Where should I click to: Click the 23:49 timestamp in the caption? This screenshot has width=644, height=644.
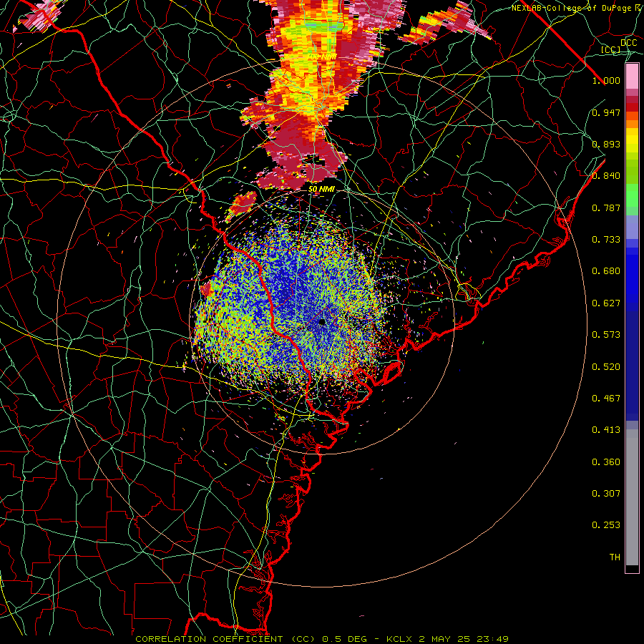point(492,639)
